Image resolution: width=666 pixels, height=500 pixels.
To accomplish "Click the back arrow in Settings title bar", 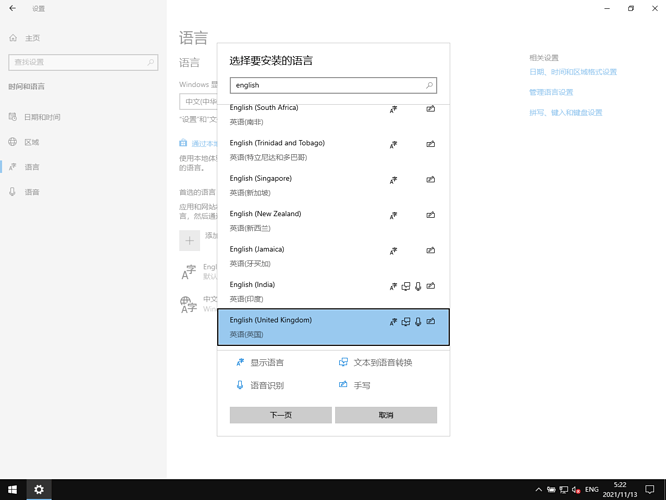I will 12,8.
